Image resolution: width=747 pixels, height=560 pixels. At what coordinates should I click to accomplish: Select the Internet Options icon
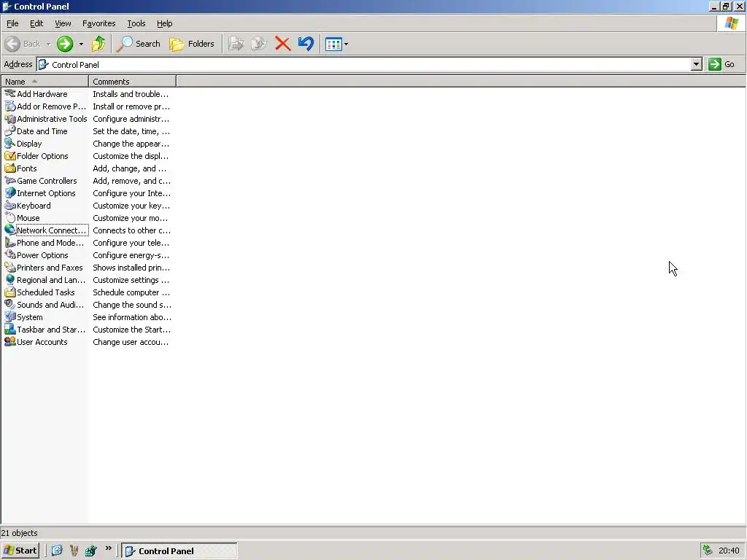(x=10, y=192)
